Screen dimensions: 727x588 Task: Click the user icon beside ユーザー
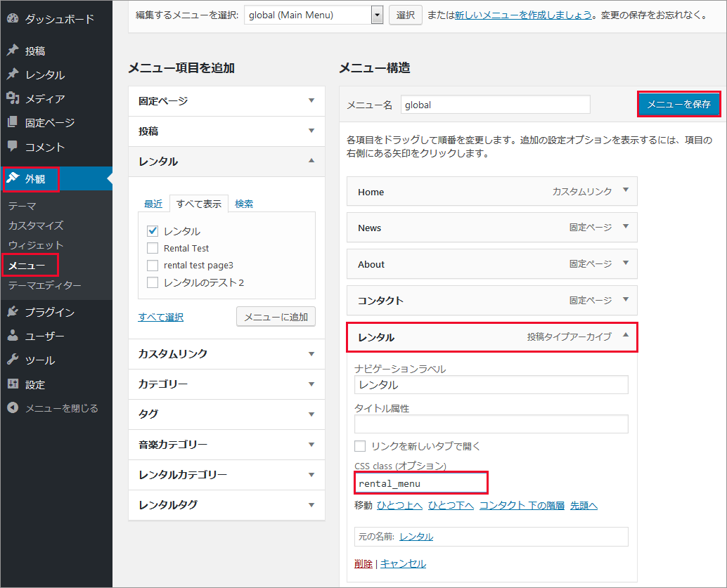click(13, 336)
